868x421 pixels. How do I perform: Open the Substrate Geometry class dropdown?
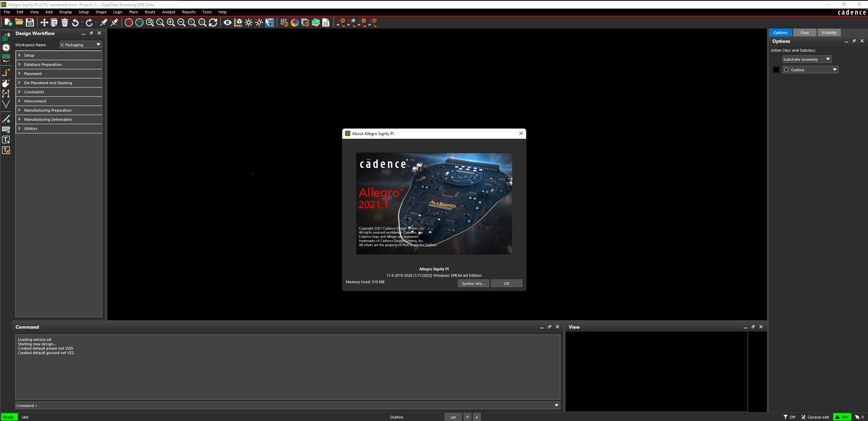pos(807,59)
